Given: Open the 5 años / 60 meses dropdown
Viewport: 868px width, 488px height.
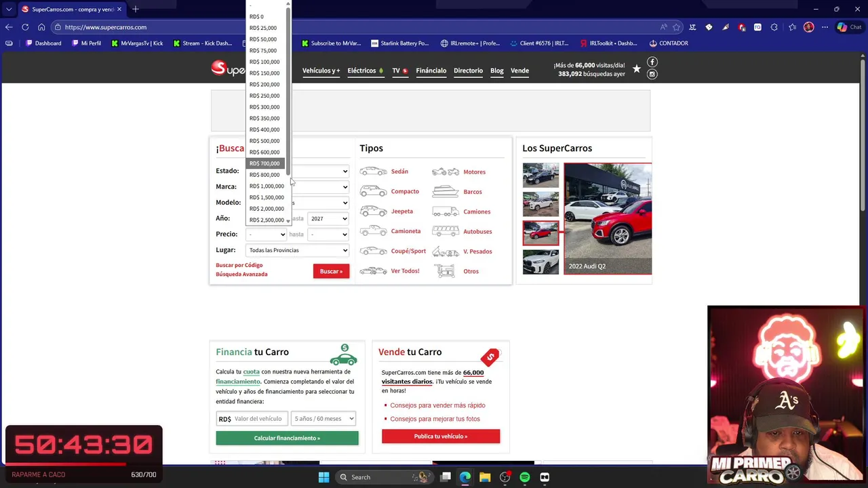Looking at the screenshot, I should pyautogui.click(x=323, y=419).
